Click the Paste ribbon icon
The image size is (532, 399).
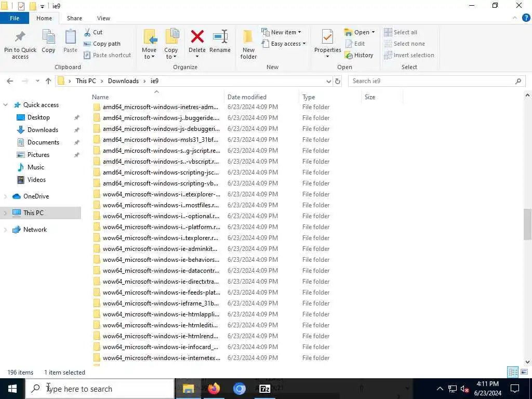(70, 42)
